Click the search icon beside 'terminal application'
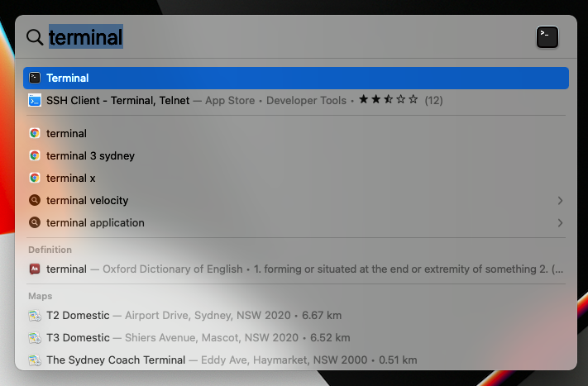The image size is (588, 386). coord(35,222)
